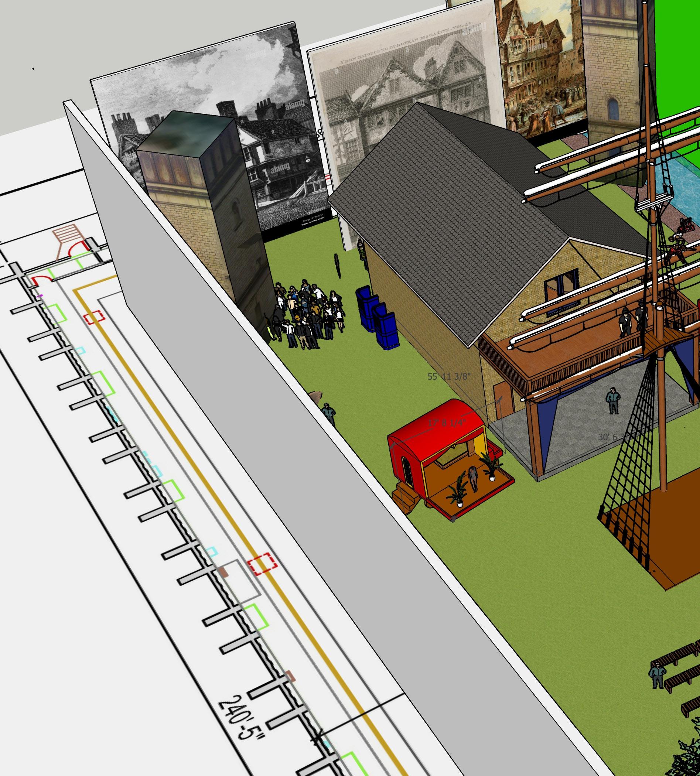Viewport: 700px width, 776px height.
Task: Select the lone person standing near the gray wall
Action: pyautogui.click(x=328, y=414)
